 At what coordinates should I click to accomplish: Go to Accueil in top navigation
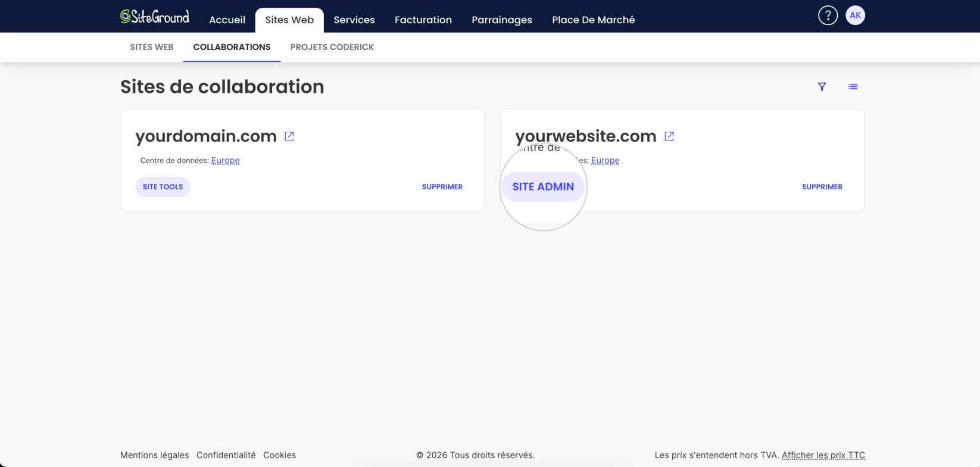(227, 20)
